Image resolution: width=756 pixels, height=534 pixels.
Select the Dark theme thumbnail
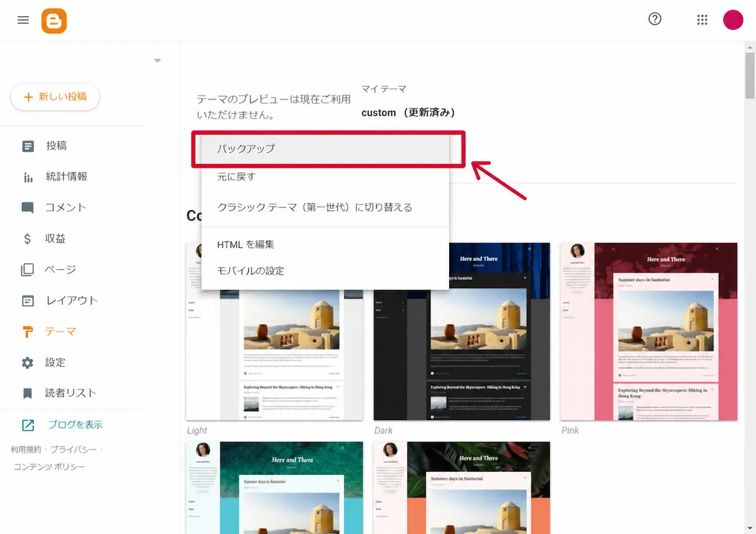(x=462, y=332)
